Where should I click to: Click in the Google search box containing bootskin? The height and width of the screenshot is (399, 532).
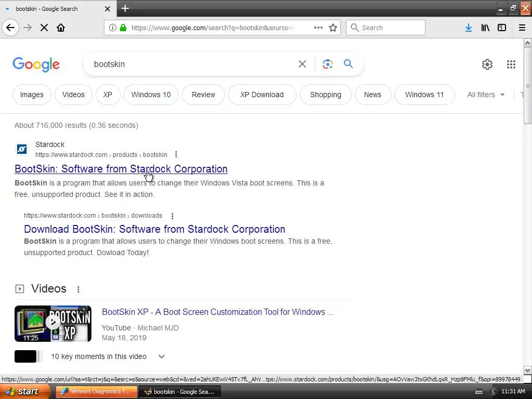point(193,64)
